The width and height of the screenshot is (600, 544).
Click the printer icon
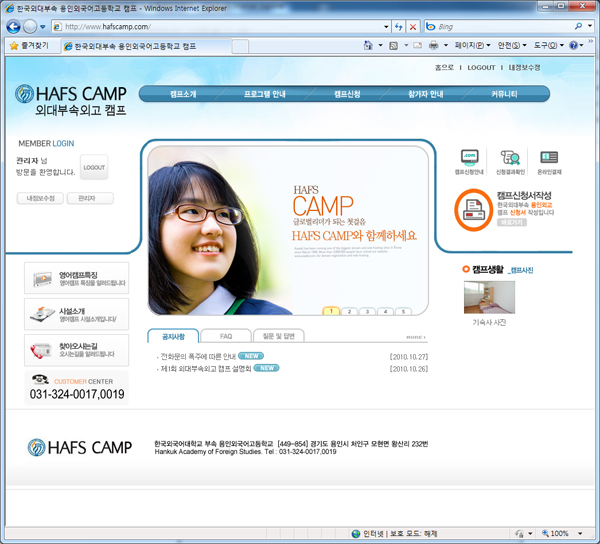click(x=434, y=46)
